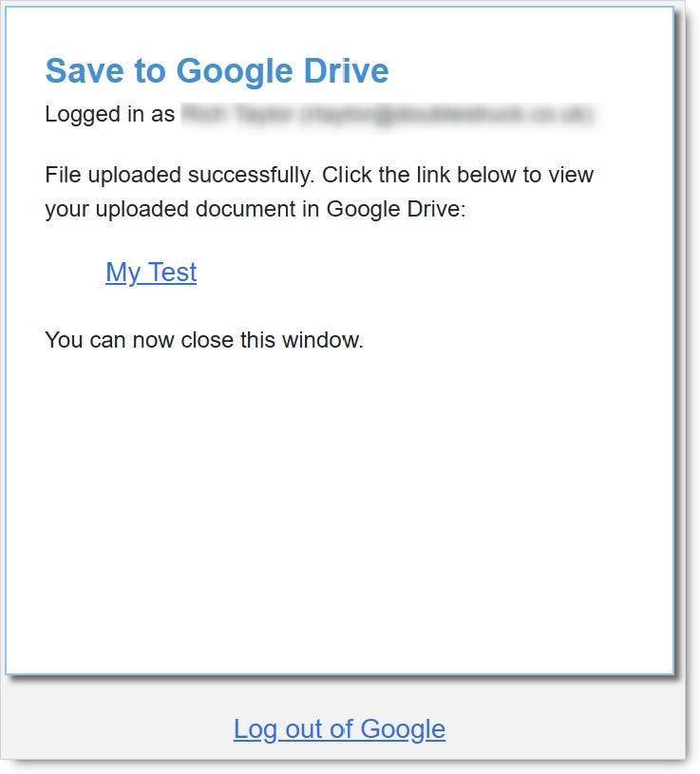
Task: Open the My Test document link
Action: 151,273
